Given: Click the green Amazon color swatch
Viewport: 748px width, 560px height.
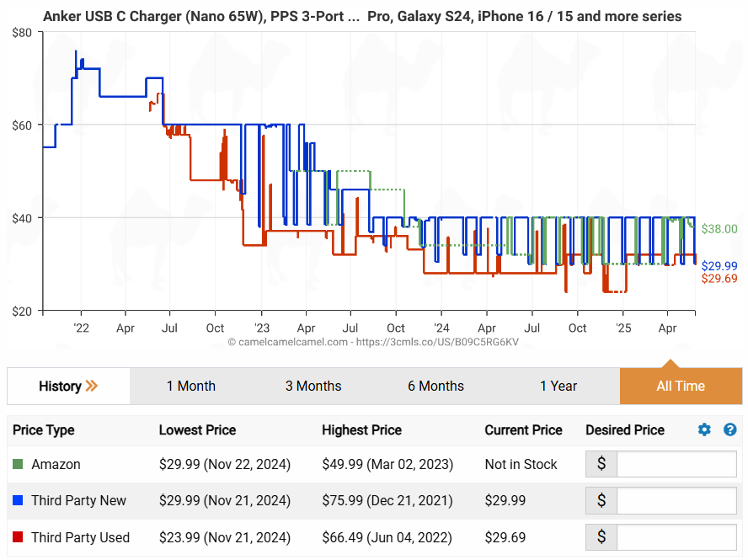Looking at the screenshot, I should 19,465.
